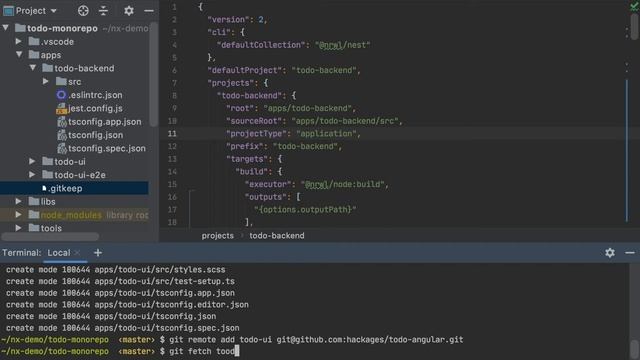This screenshot has height=360, width=640.
Task: Click the locate/select opened file target icon
Action: (83, 11)
